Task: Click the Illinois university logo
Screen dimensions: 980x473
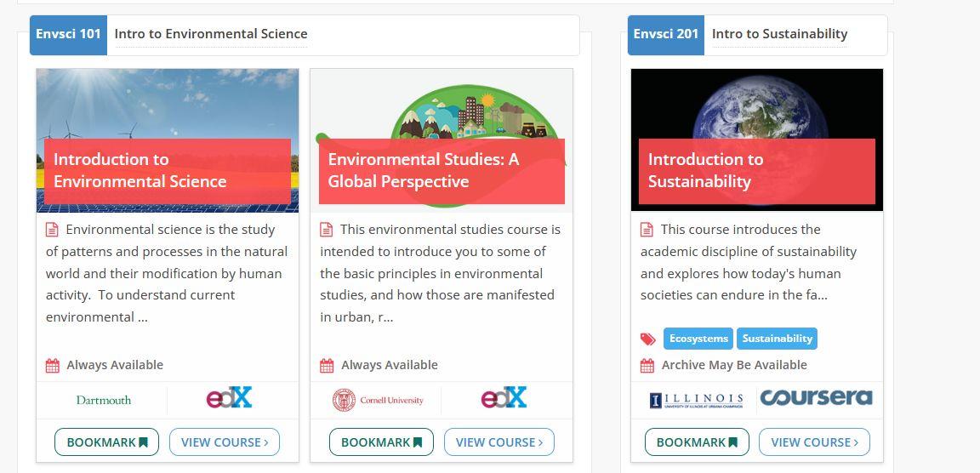Action: click(x=696, y=401)
